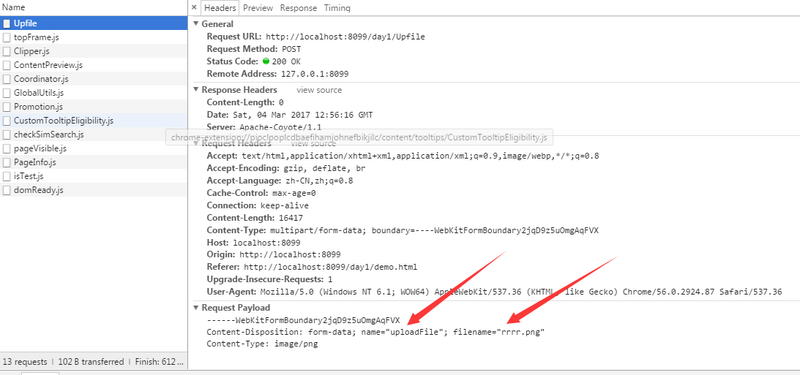
Task: Select the Upfile request row
Action: pyautogui.click(x=93, y=23)
